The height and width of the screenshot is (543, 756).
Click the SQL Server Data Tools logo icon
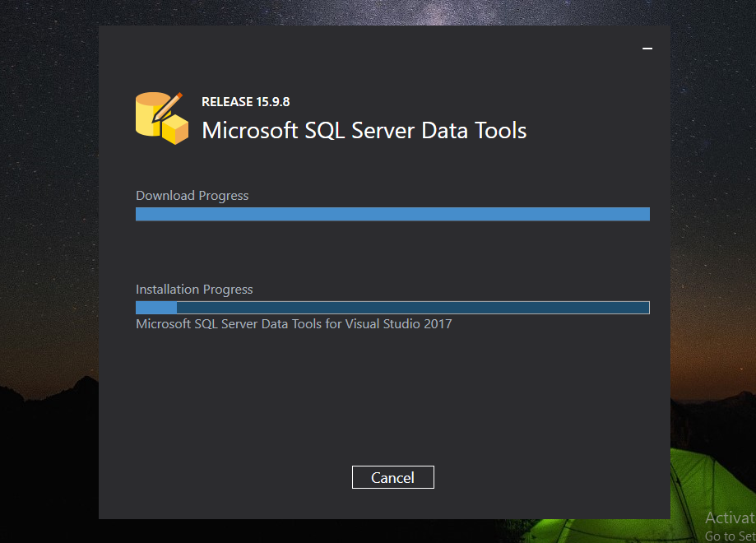pos(162,118)
